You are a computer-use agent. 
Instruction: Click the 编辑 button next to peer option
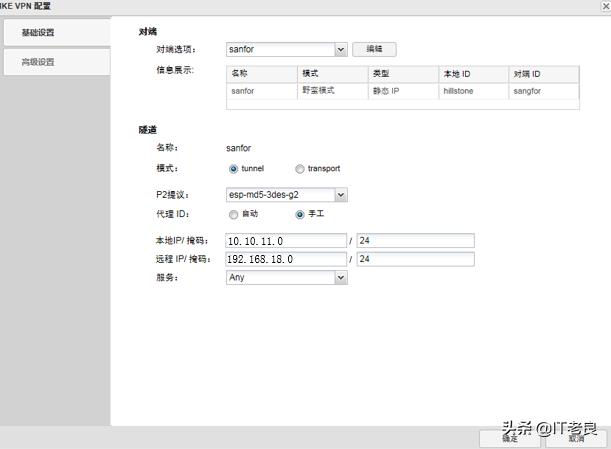[x=374, y=49]
